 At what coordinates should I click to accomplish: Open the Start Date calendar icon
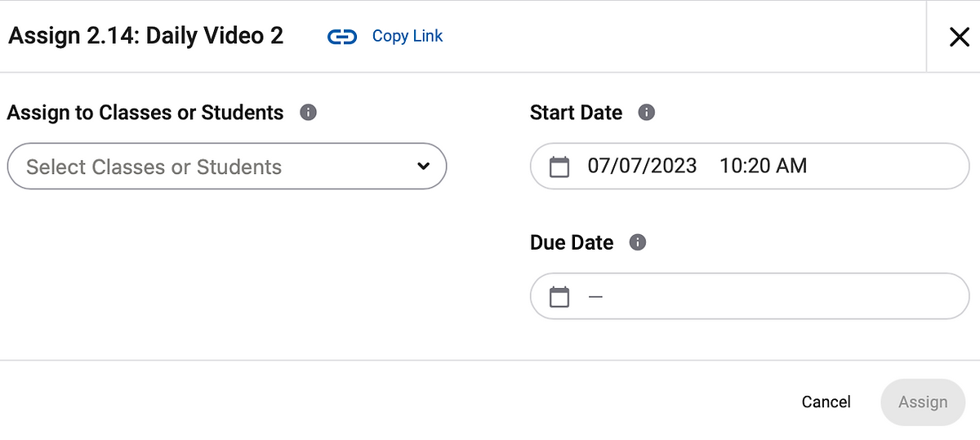(x=559, y=167)
